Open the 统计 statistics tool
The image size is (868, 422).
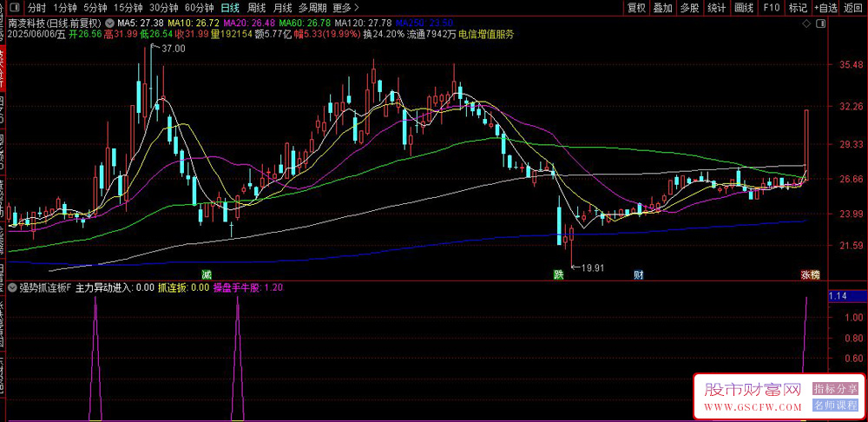point(716,8)
